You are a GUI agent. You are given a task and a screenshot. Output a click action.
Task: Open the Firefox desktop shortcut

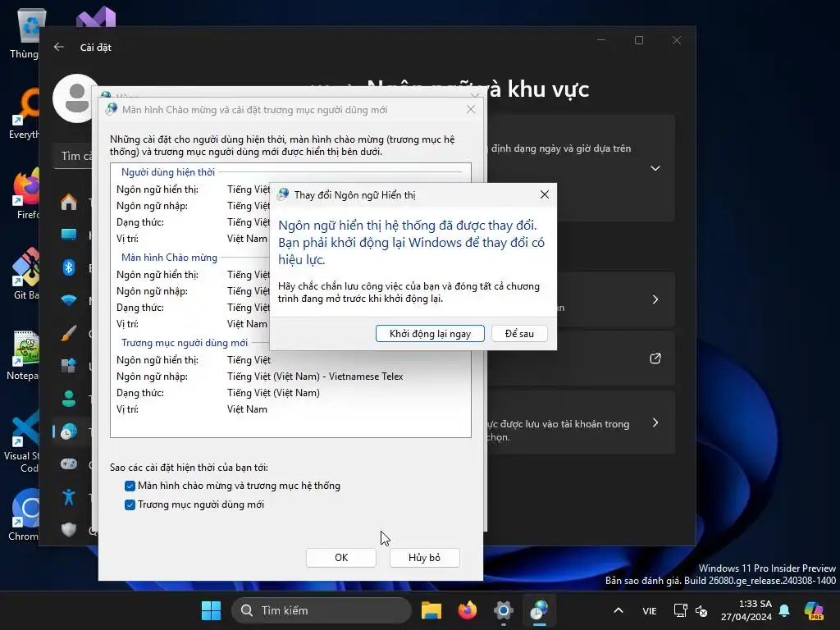click(25, 194)
